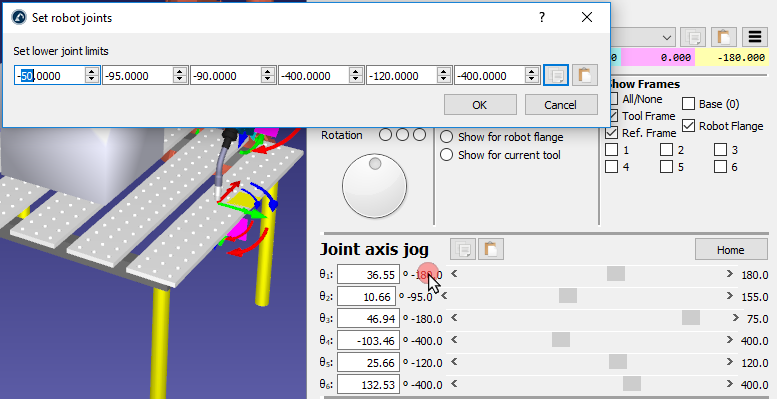Step first -400.0000 limit spinner for joint 4

[356, 75]
